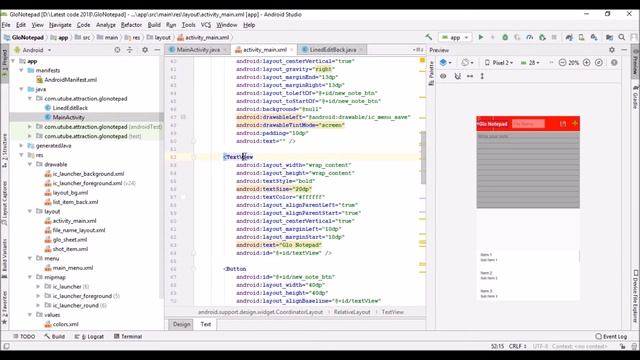Open the SDK Manager icon
Viewport: 640px width, 360px height.
tap(594, 37)
